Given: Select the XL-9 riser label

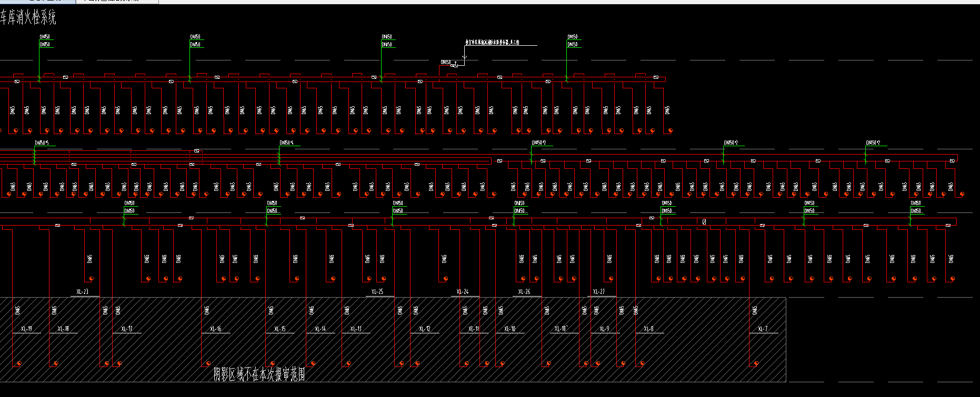Looking at the screenshot, I should [x=604, y=329].
